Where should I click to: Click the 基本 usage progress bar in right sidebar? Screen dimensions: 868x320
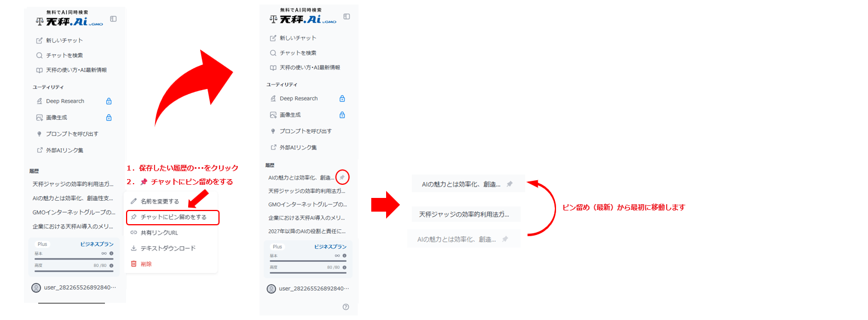308,261
